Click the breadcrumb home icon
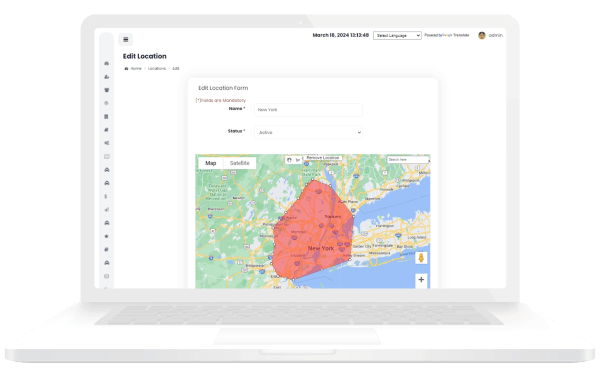The width and height of the screenshot is (600, 380). click(126, 68)
